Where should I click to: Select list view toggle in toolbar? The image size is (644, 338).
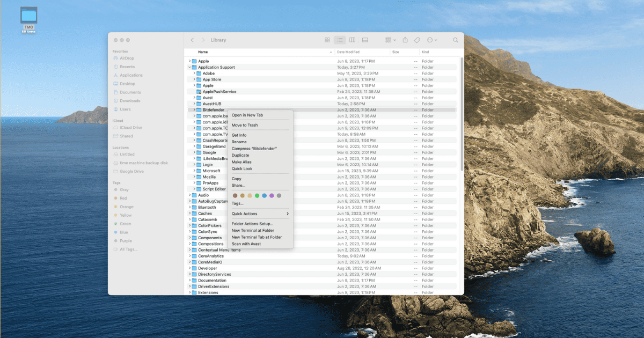coord(340,40)
